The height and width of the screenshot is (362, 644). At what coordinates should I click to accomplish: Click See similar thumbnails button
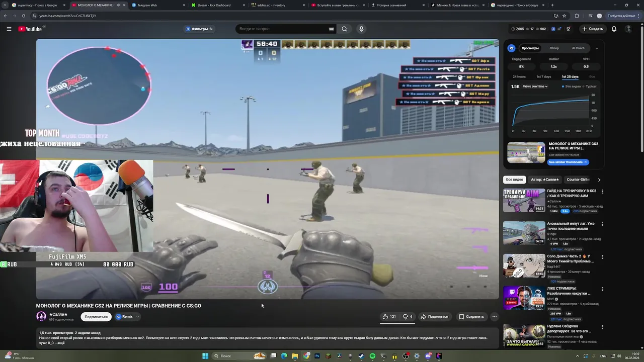click(x=568, y=162)
